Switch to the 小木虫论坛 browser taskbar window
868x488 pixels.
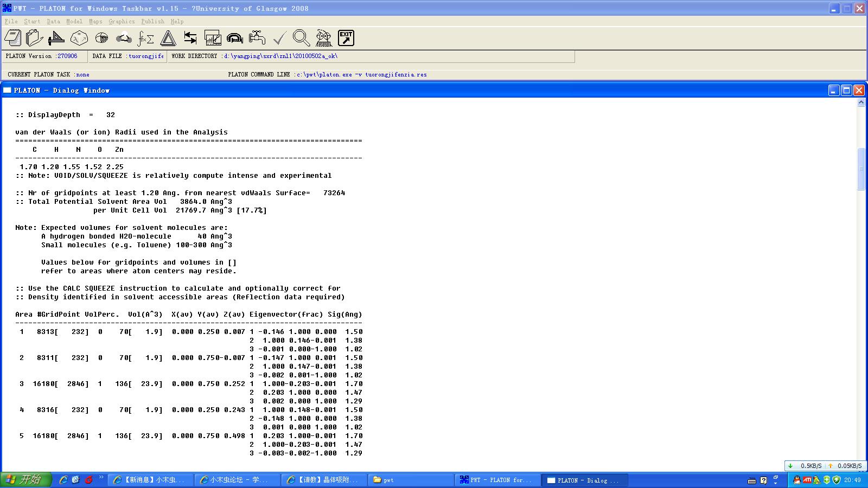(237, 480)
